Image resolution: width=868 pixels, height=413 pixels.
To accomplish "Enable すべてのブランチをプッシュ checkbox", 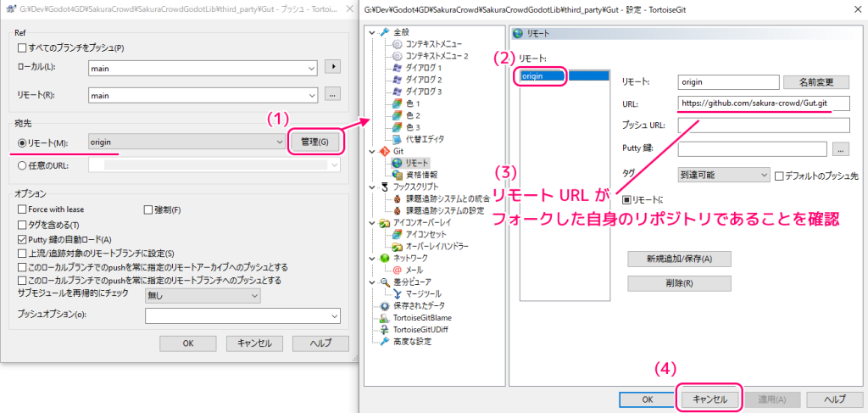I will 21,47.
